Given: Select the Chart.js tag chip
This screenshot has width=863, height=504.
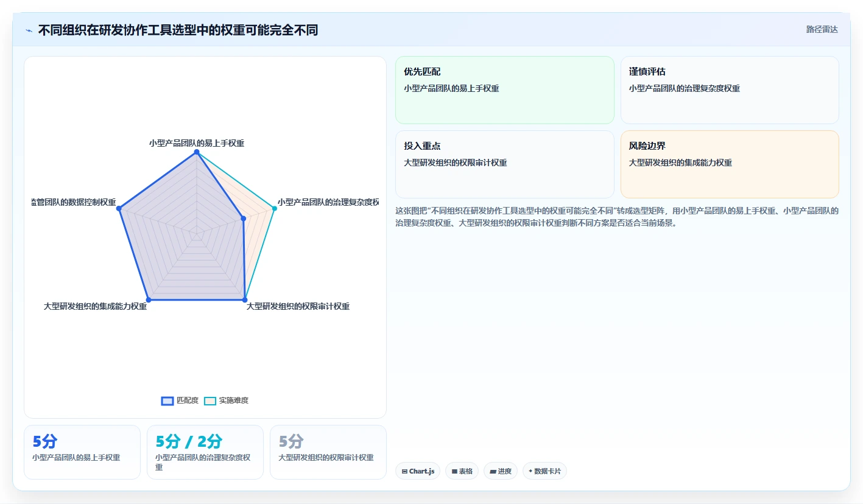Looking at the screenshot, I should tap(418, 471).
